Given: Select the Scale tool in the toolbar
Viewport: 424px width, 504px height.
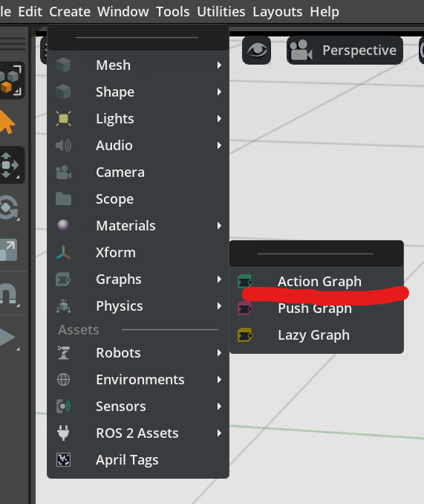Looking at the screenshot, I should [8, 250].
